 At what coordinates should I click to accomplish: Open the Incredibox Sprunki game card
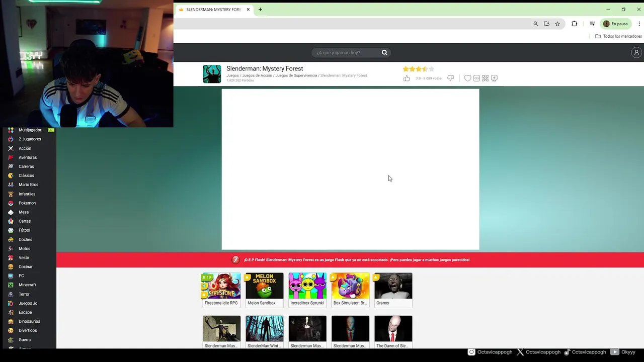307,290
